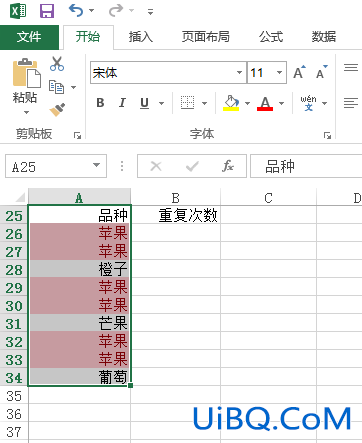Viewport: 362px width, 443px height.
Task: Click cell B25 containing 重复次数
Action: (x=176, y=215)
